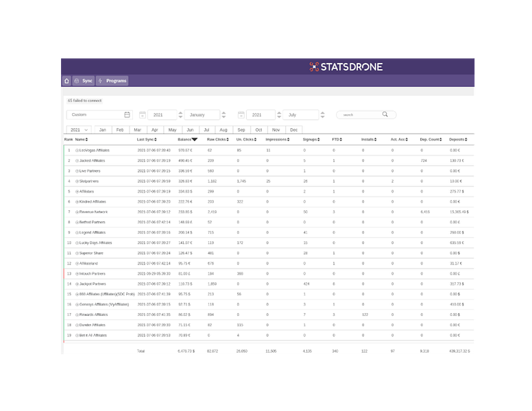Expand the Rewards Affiliates row
This screenshot has width=532, height=411.
77,314
